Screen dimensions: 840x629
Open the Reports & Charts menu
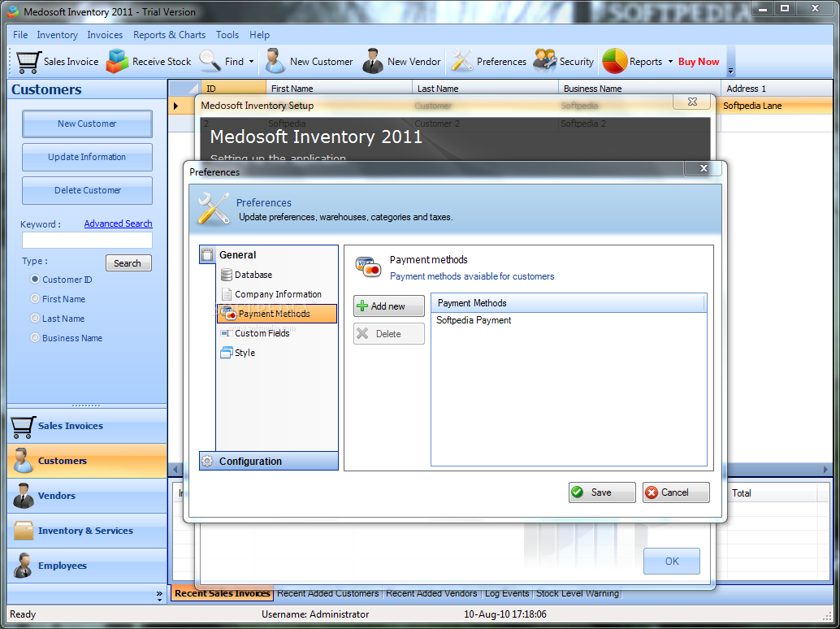click(x=169, y=35)
